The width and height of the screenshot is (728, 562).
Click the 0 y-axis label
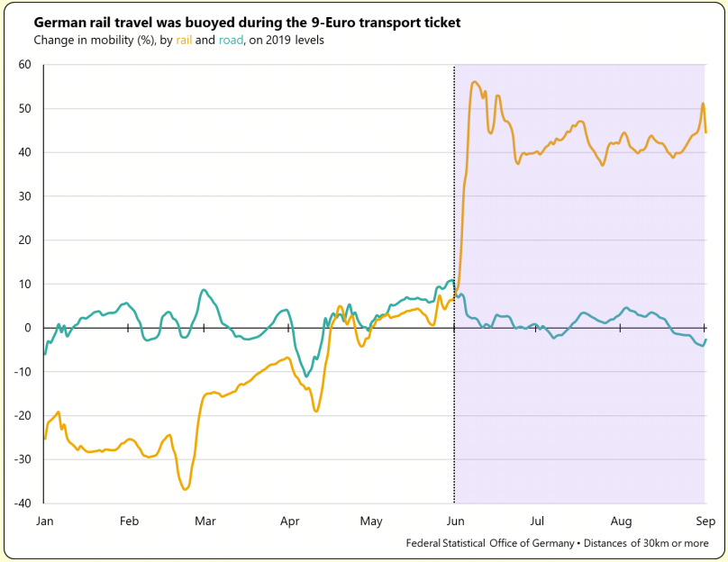(x=27, y=328)
